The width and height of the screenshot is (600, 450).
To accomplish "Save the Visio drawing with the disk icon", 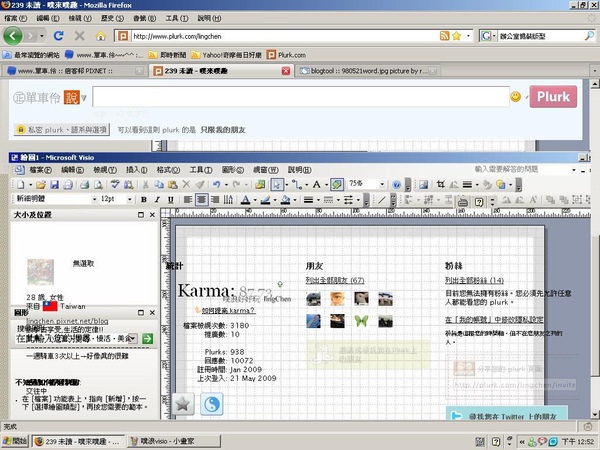I will coord(54,185).
